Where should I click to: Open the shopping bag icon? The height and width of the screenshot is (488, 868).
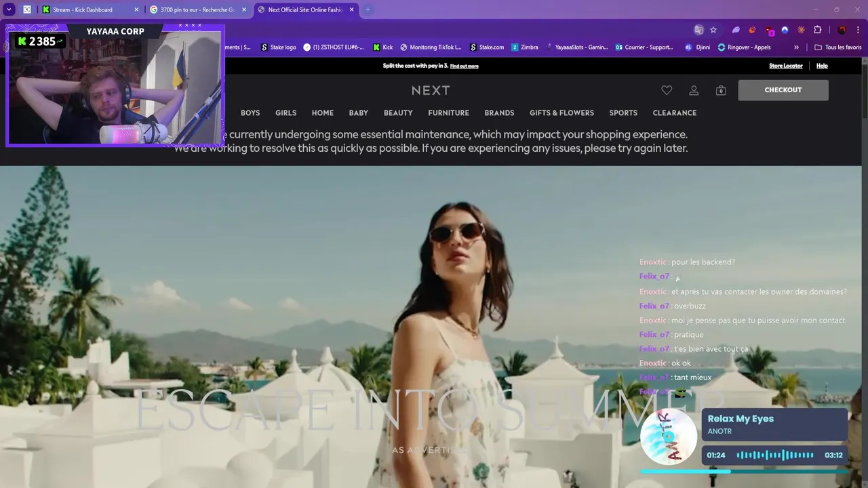[x=721, y=90]
